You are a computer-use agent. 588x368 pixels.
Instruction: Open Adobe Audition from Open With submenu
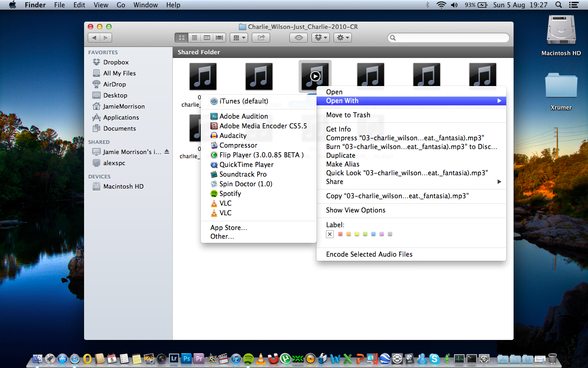258,116
